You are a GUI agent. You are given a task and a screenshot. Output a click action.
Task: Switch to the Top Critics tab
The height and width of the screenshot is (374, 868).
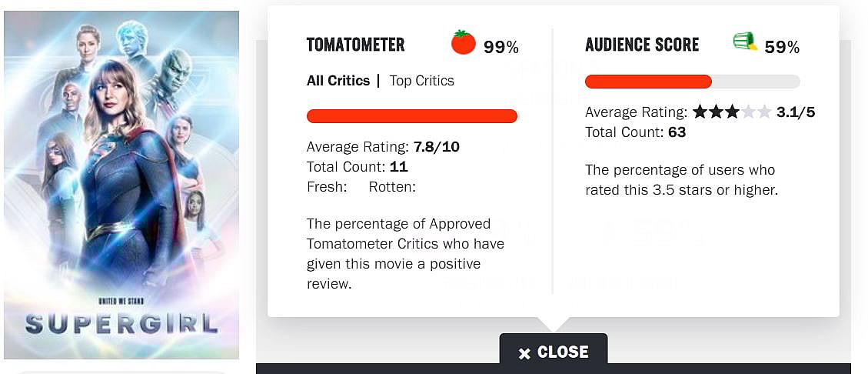(421, 81)
